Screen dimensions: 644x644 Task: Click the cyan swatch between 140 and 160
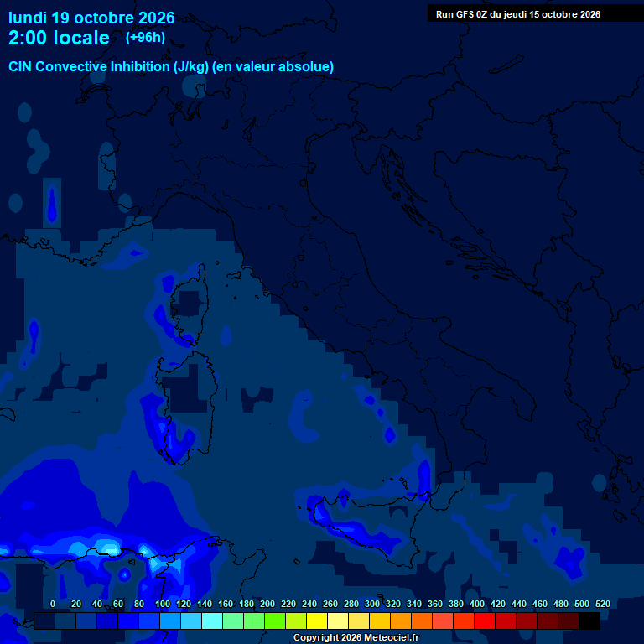point(212,621)
